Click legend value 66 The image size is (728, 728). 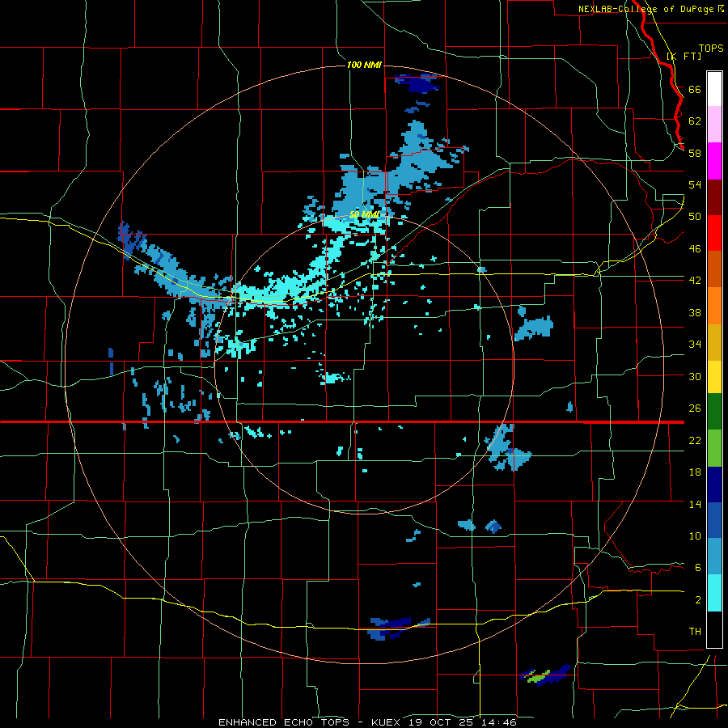[695, 89]
